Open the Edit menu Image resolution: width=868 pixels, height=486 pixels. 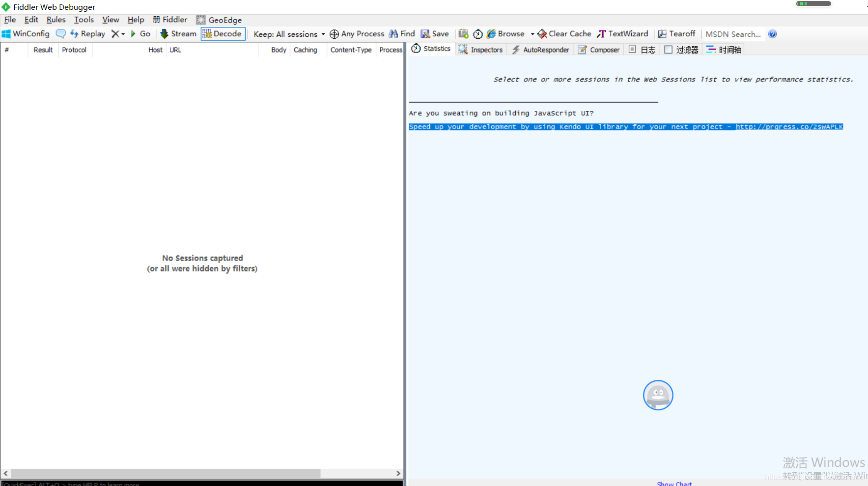(x=31, y=20)
